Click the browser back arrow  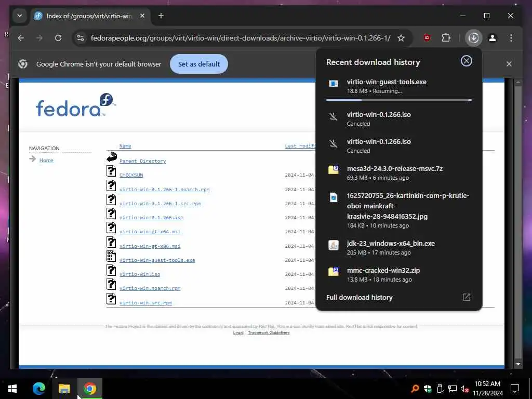[x=21, y=38]
